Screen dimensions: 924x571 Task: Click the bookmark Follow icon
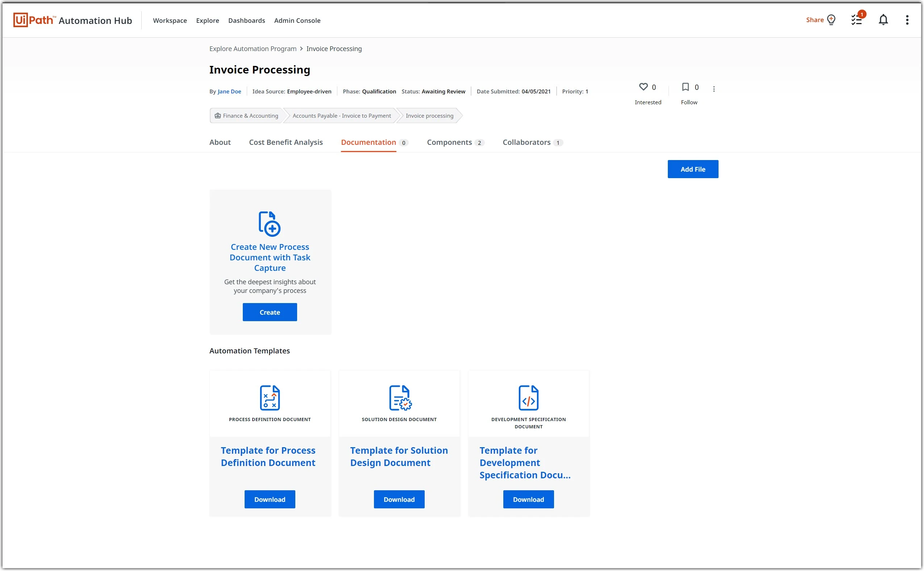pos(686,87)
